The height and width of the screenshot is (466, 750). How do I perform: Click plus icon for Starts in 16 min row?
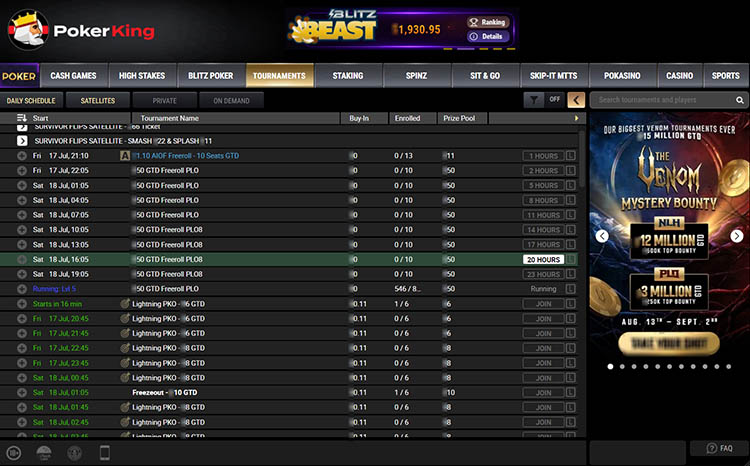point(22,304)
